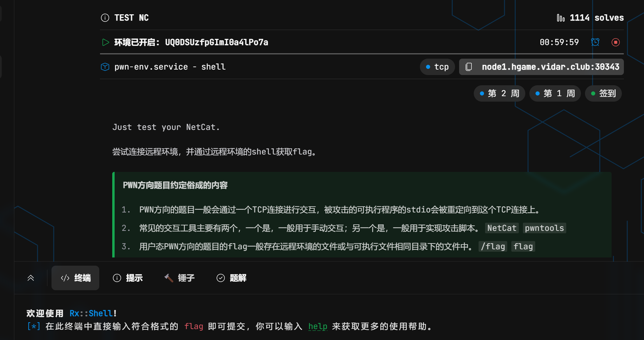The width and height of the screenshot is (644, 340).
Task: Extend time with the alarm clock icon
Action: 595,42
